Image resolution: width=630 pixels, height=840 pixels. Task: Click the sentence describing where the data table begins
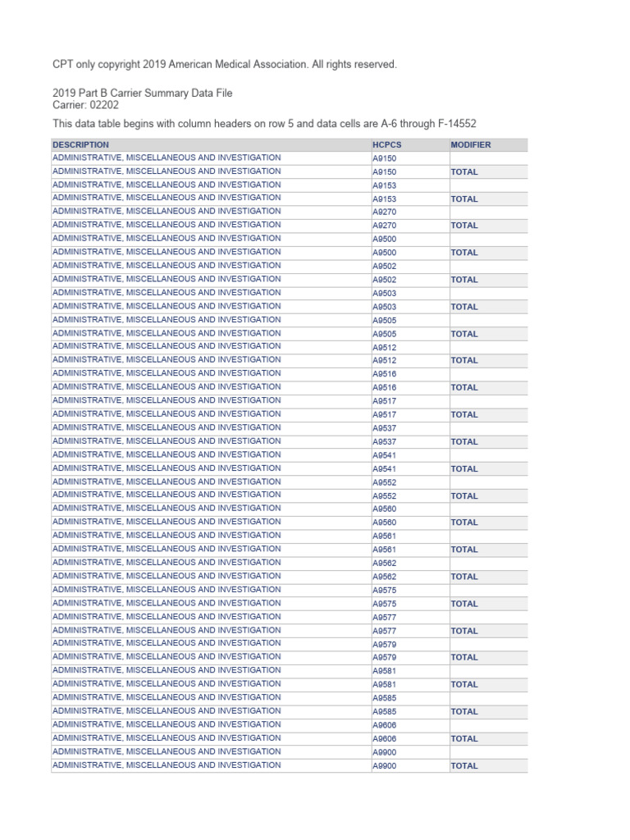264,123
